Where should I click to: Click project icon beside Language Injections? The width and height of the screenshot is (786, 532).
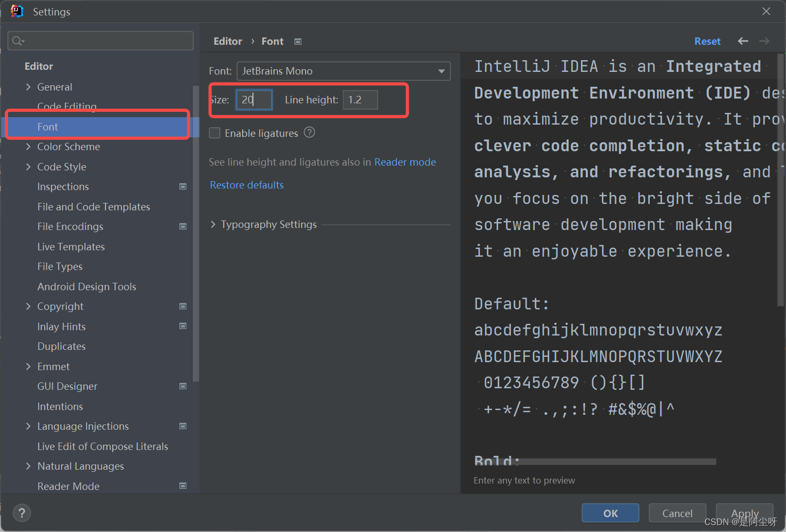click(x=183, y=426)
